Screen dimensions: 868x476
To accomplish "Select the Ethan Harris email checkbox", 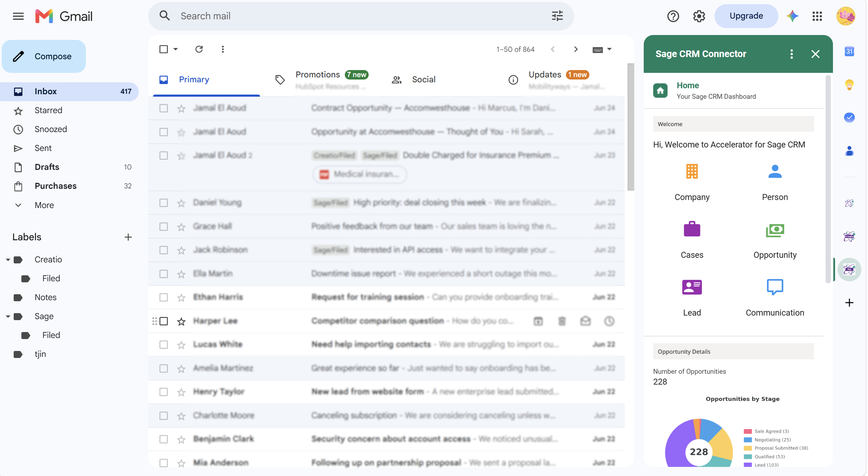I will coord(163,297).
